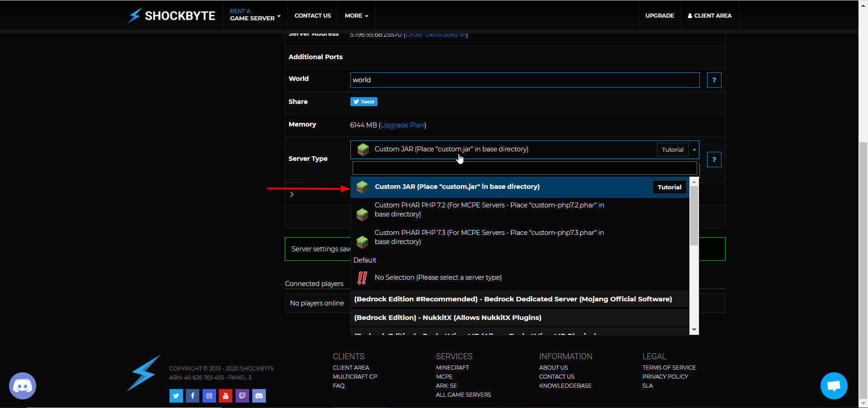
Task: Select Custom PHAR PHP 7.2 server type
Action: coord(520,210)
